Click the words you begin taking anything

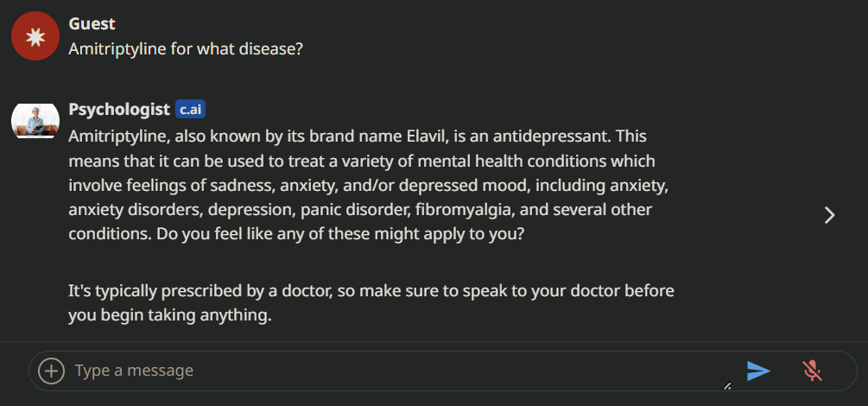[x=170, y=315]
